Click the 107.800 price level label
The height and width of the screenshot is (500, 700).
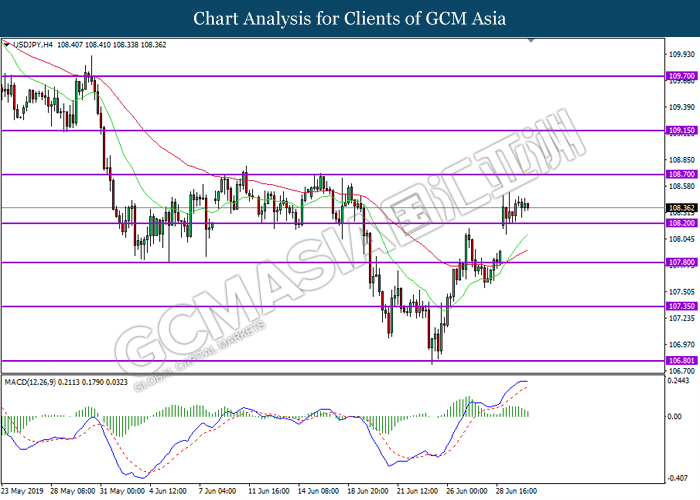tap(681, 262)
